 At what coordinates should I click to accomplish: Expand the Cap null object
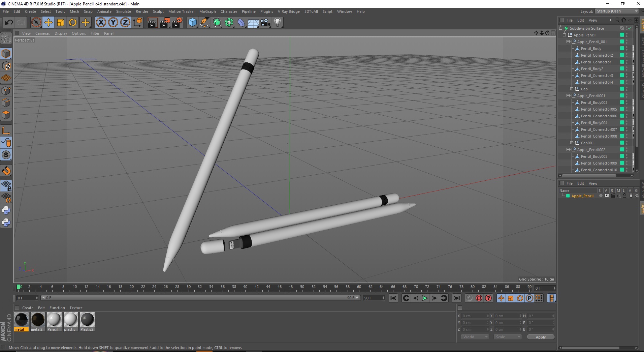572,89
